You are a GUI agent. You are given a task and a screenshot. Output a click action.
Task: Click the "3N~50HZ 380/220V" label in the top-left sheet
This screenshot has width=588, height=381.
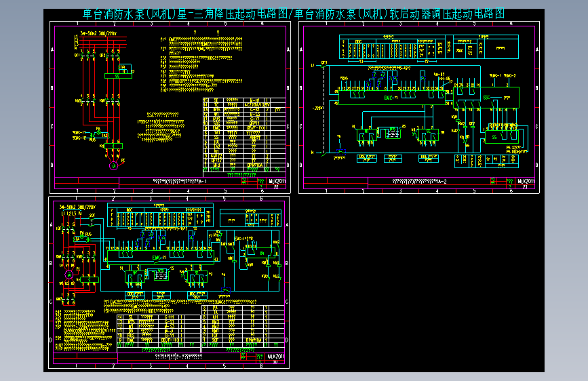pyautogui.click(x=98, y=33)
